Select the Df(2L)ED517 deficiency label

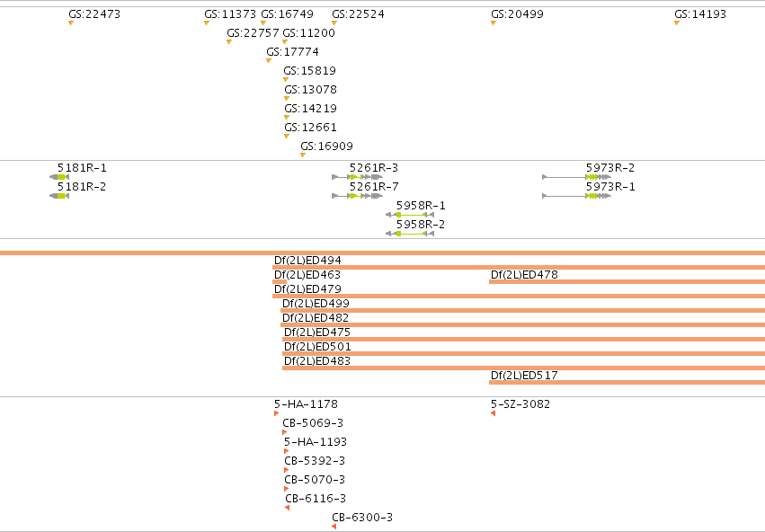click(x=524, y=376)
